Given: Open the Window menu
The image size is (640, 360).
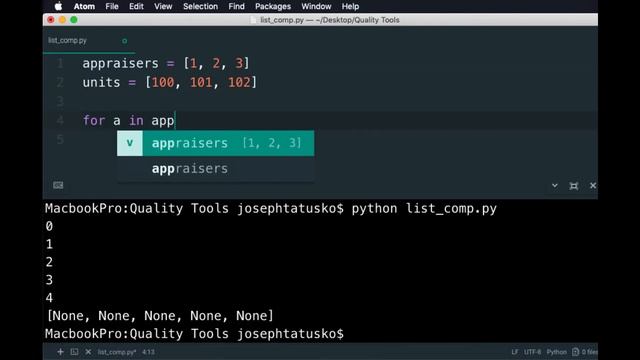Looking at the screenshot, I should (x=316, y=7).
